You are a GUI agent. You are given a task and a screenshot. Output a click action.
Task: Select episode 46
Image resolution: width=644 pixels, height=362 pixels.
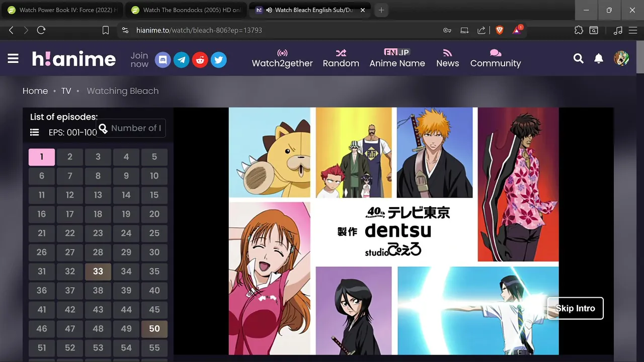point(42,329)
